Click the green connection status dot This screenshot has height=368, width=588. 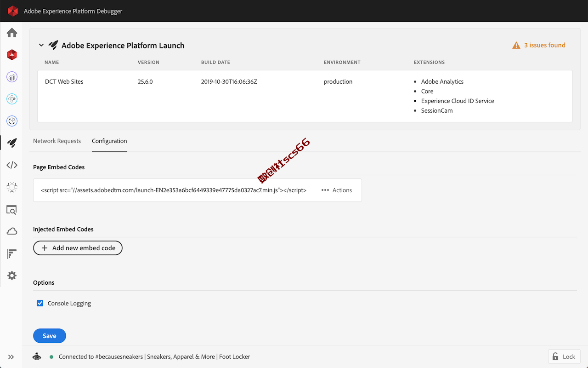tap(51, 357)
